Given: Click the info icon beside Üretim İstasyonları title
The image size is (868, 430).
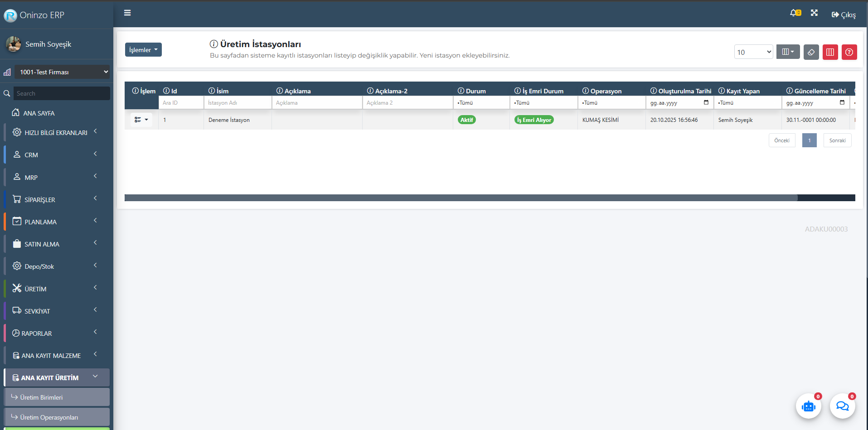Looking at the screenshot, I should click(x=213, y=44).
